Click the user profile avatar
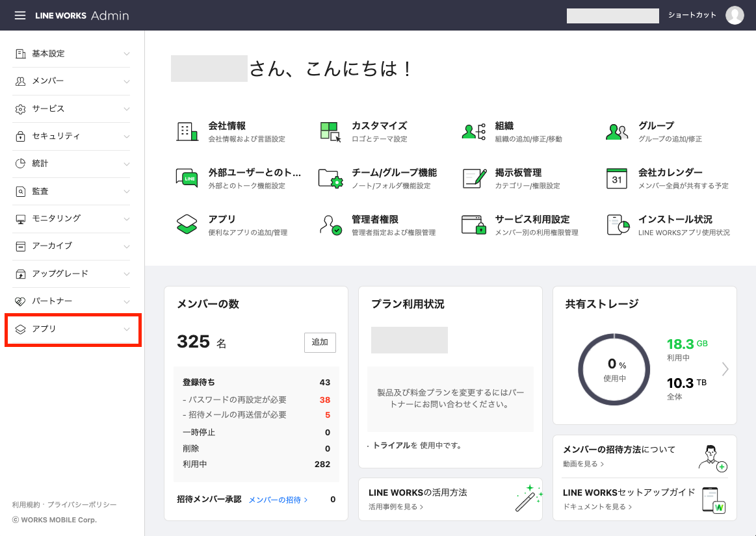 [x=735, y=16]
